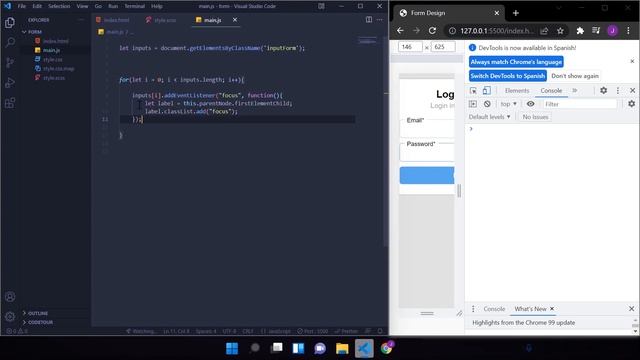Open Chrome extensions puzzle icon

pyautogui.click(x=580, y=31)
